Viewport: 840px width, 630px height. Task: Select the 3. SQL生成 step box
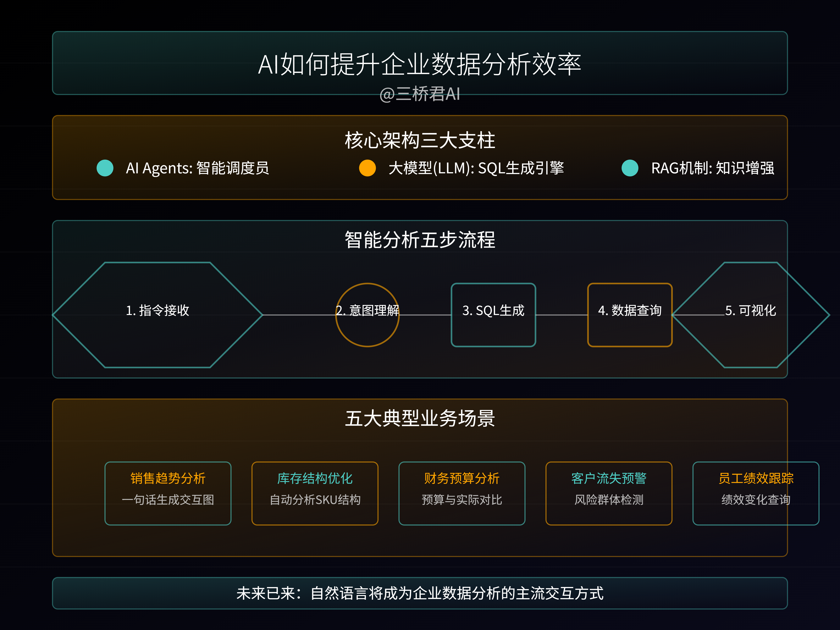493,315
